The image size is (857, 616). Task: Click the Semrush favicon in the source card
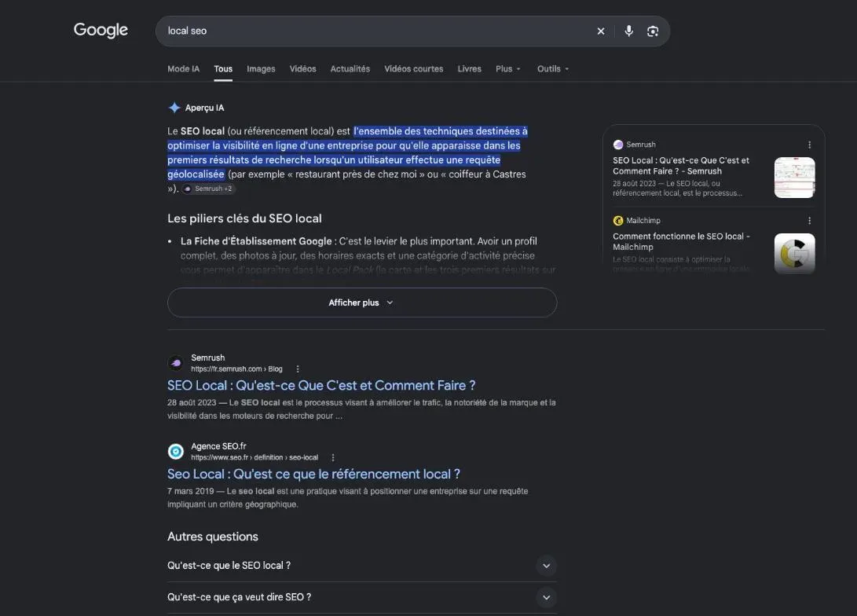point(618,145)
